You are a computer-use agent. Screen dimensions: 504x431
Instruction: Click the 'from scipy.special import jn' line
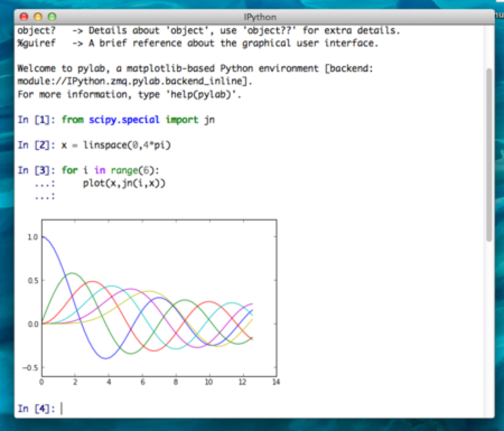point(138,120)
